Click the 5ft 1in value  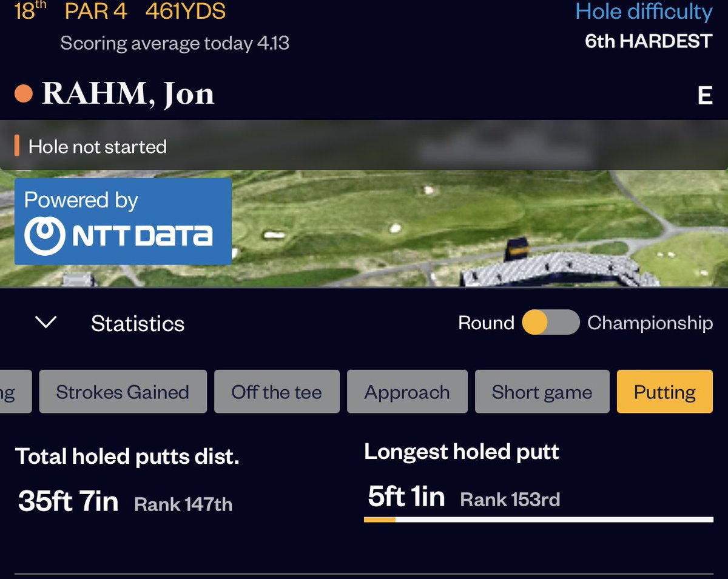tap(406, 497)
